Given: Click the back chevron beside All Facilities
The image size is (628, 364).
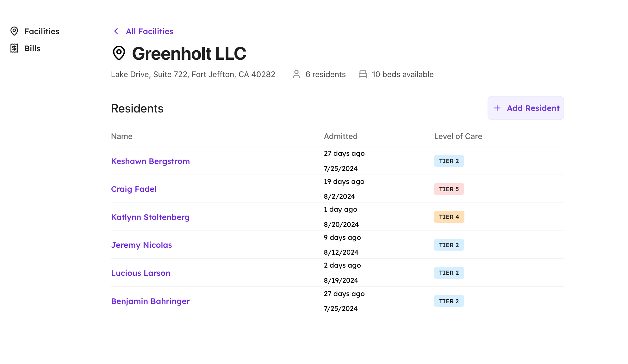Looking at the screenshot, I should point(116,31).
